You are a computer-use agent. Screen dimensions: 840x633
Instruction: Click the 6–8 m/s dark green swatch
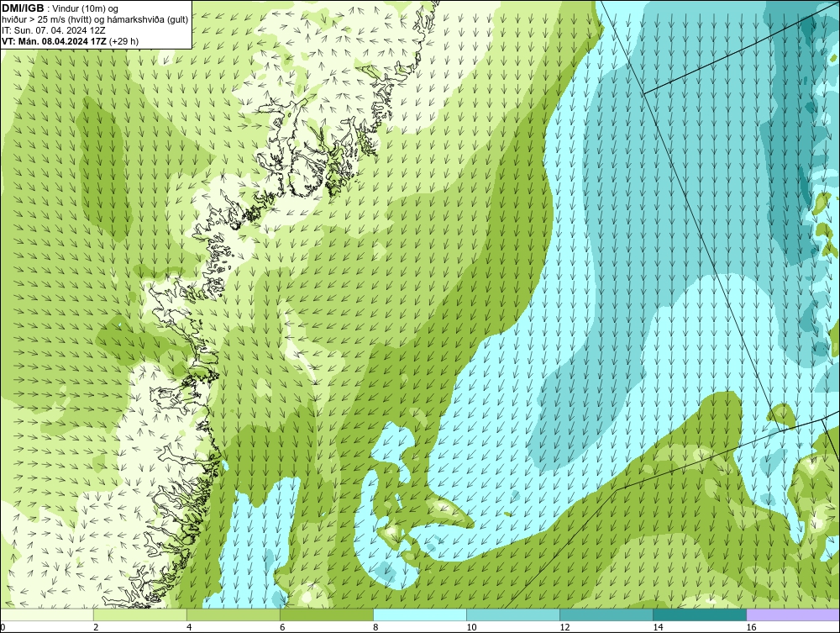click(x=326, y=615)
